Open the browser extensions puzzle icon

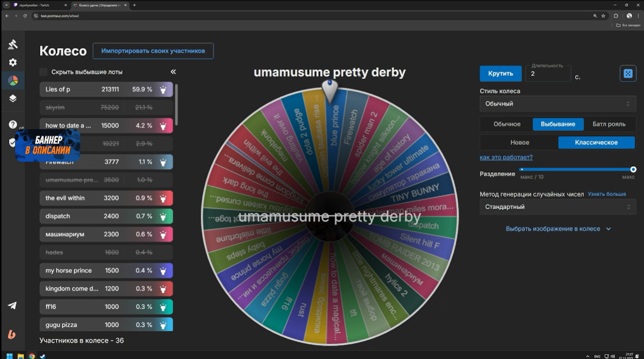616,16
